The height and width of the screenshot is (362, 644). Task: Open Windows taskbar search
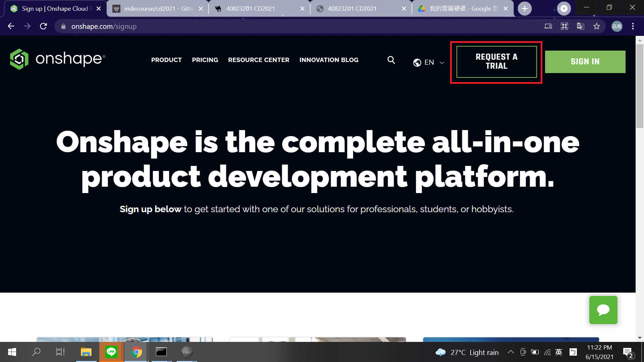(36, 352)
